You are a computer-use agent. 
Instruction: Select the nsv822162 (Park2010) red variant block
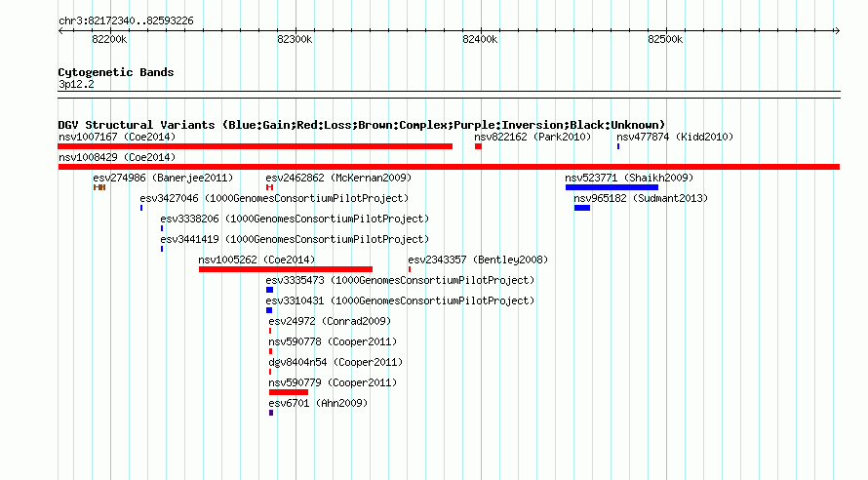click(x=478, y=146)
